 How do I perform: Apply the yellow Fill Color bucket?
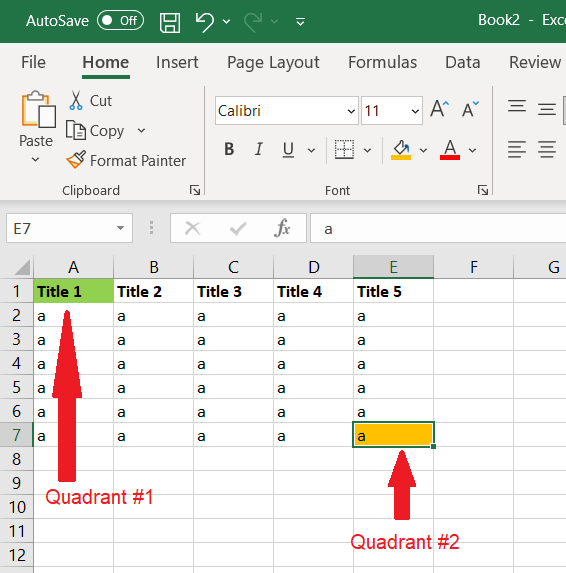pyautogui.click(x=401, y=150)
